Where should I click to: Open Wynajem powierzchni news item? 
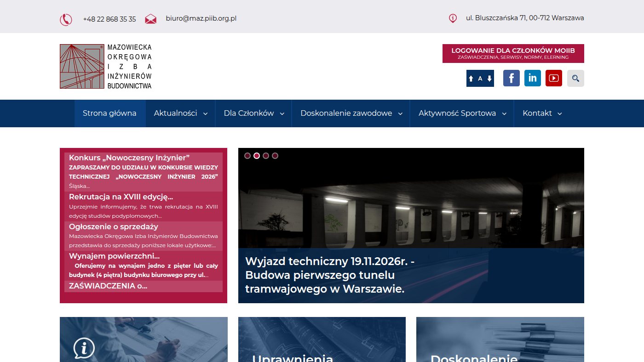click(x=115, y=256)
